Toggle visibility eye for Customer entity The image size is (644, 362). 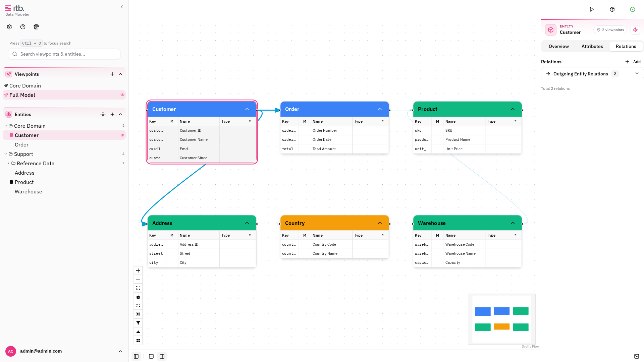tap(122, 135)
